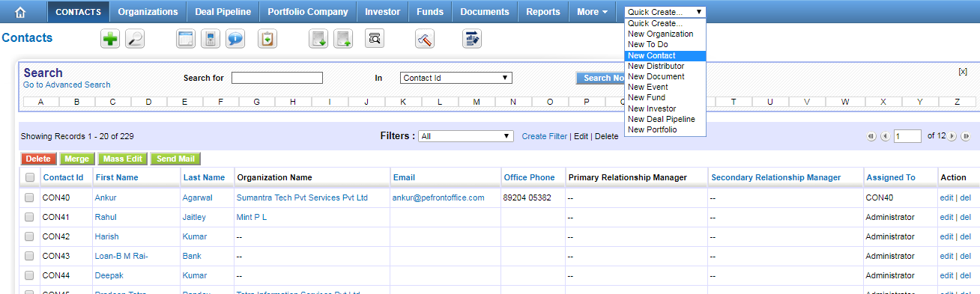Click the red Delete button

tap(37, 159)
